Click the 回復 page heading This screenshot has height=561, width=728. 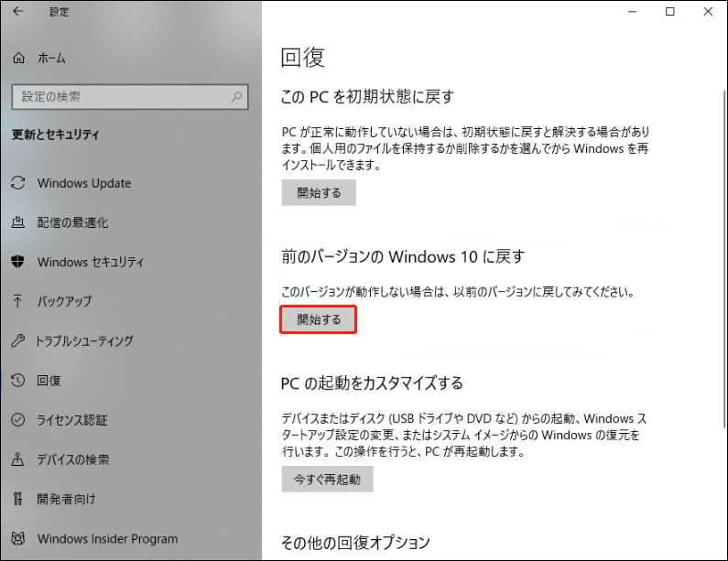303,58
